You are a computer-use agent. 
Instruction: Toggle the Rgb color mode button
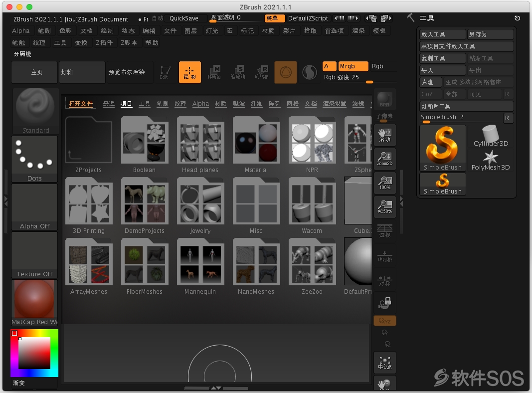377,66
